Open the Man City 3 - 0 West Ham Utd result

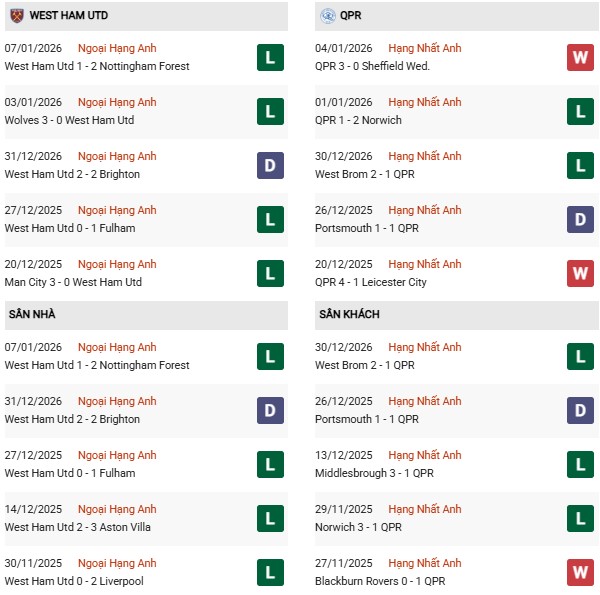pos(73,282)
